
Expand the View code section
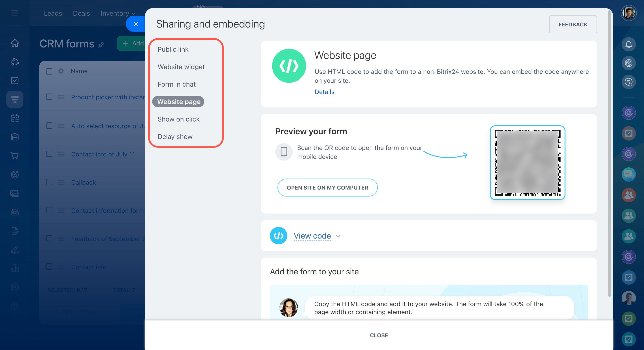click(x=312, y=236)
